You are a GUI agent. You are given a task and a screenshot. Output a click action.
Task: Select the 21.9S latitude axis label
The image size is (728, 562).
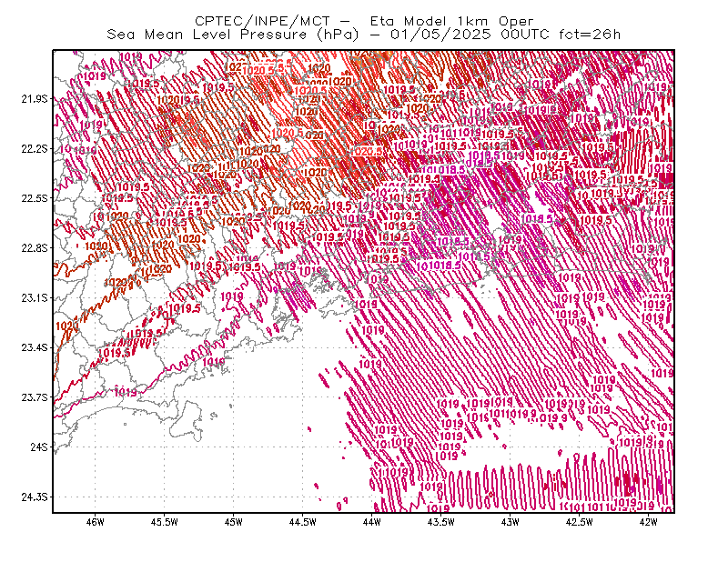tap(35, 99)
